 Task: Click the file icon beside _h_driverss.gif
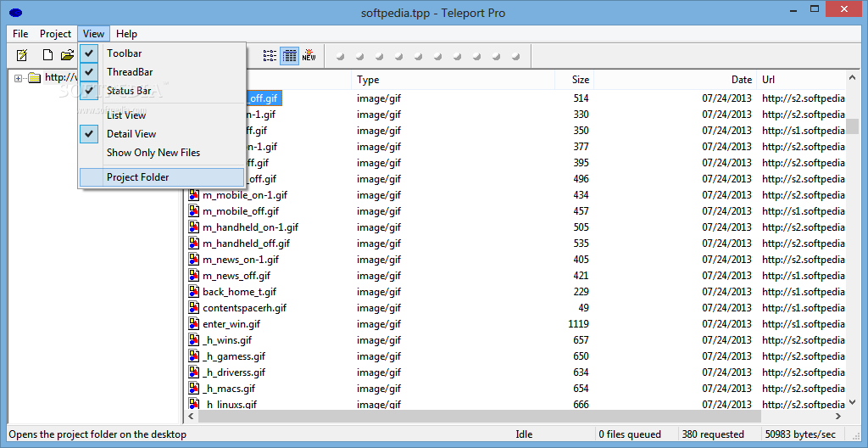pyautogui.click(x=194, y=372)
